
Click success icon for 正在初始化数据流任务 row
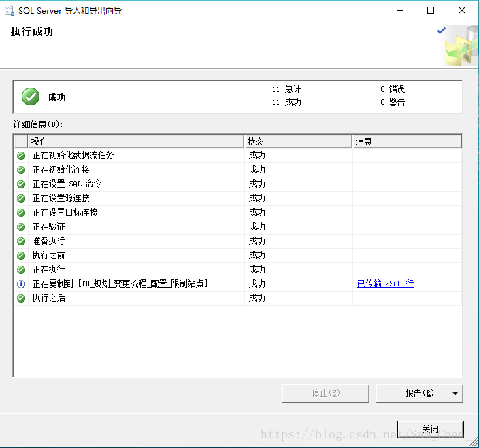(x=21, y=156)
